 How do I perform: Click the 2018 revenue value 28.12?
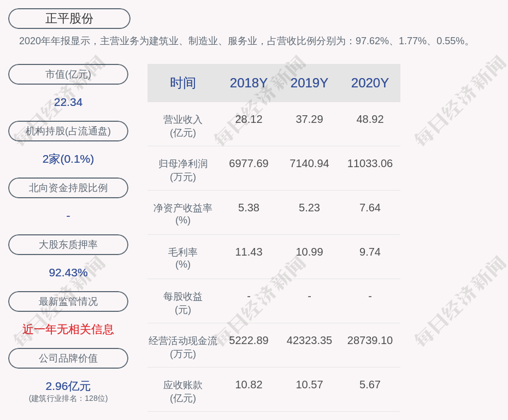point(249,119)
